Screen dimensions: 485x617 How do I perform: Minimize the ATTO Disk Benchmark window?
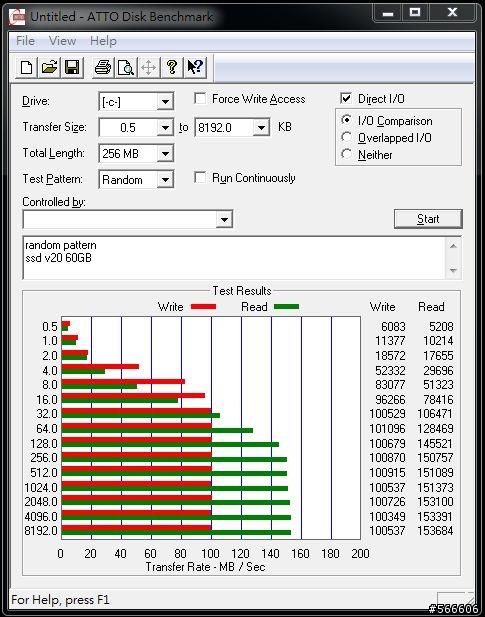click(388, 13)
